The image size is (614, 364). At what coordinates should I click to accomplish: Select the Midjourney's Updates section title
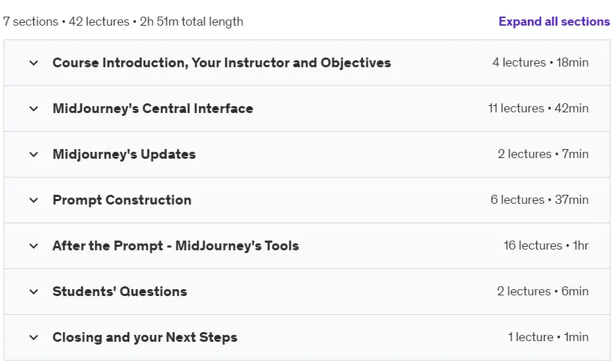tap(124, 154)
